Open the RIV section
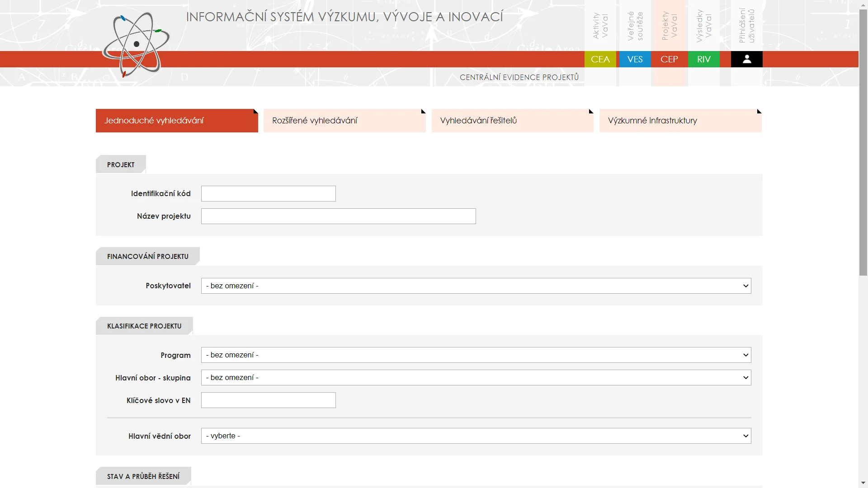The image size is (868, 488). click(x=703, y=59)
